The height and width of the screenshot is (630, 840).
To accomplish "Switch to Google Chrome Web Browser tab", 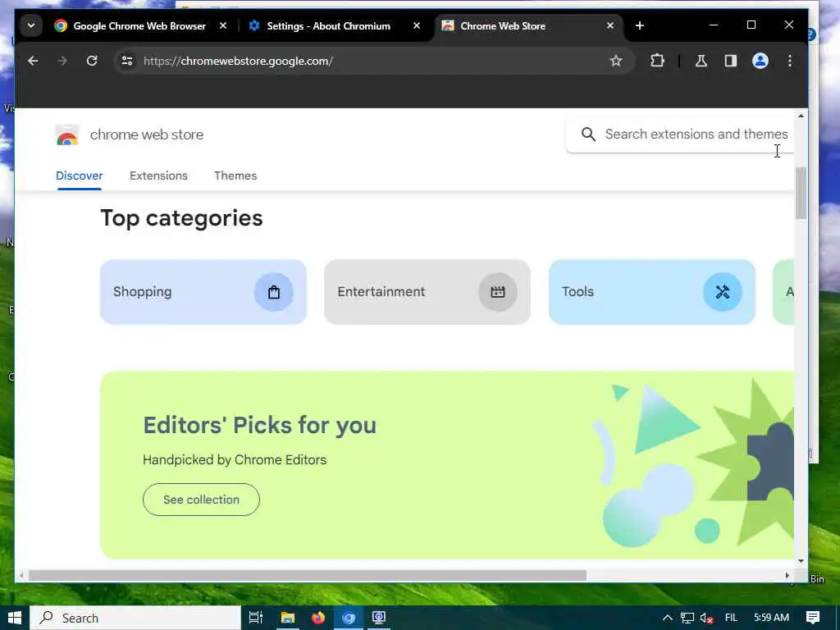I will [140, 25].
